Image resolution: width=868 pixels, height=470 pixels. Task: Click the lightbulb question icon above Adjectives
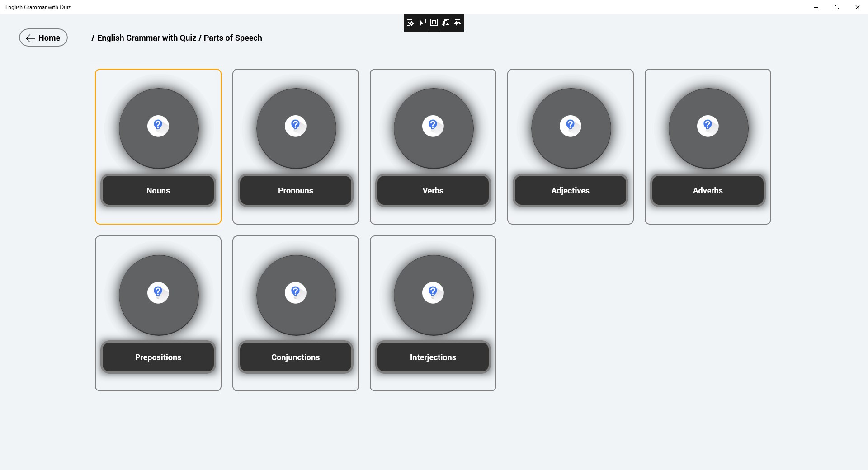click(x=571, y=126)
